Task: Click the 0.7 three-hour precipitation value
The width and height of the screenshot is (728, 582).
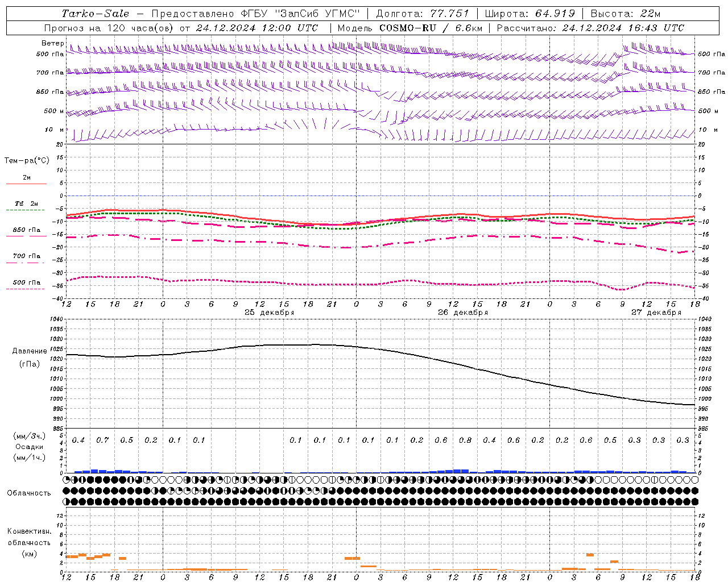Action: (102, 440)
